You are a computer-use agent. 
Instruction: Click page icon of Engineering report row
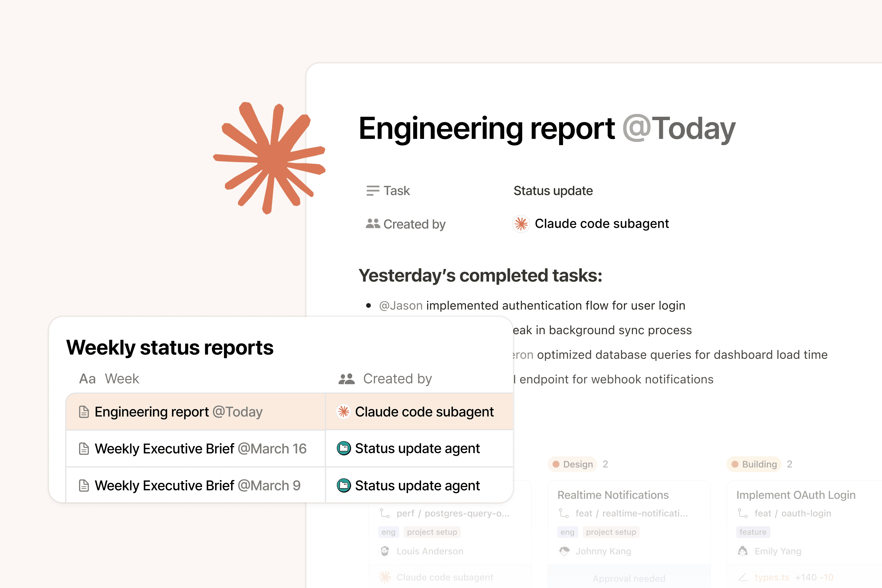coord(84,412)
